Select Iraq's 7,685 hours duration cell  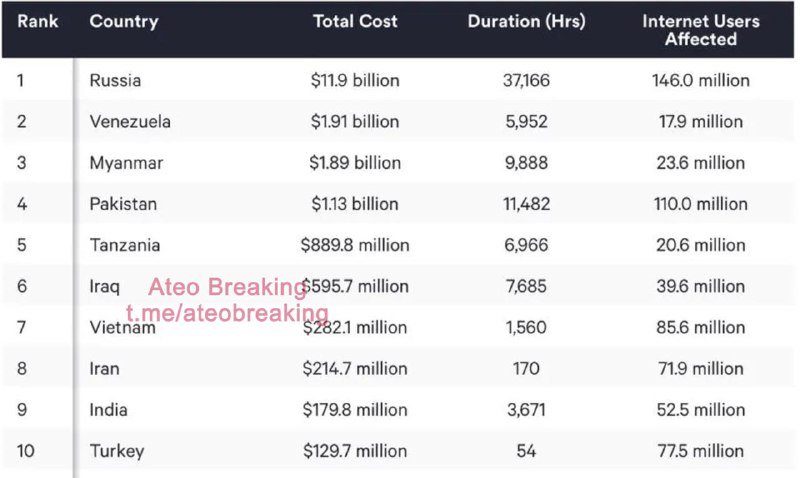coord(526,287)
